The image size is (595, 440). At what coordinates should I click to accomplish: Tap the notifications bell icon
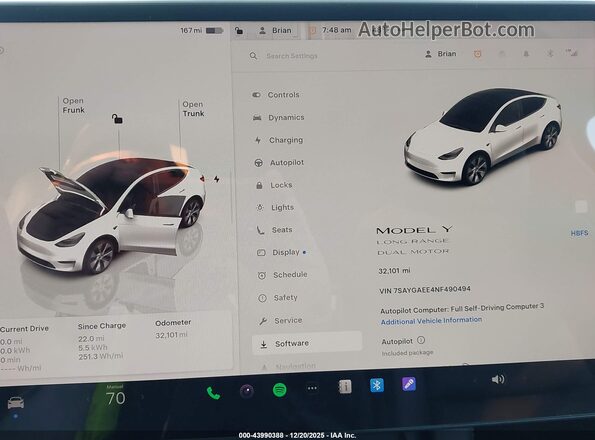point(526,54)
